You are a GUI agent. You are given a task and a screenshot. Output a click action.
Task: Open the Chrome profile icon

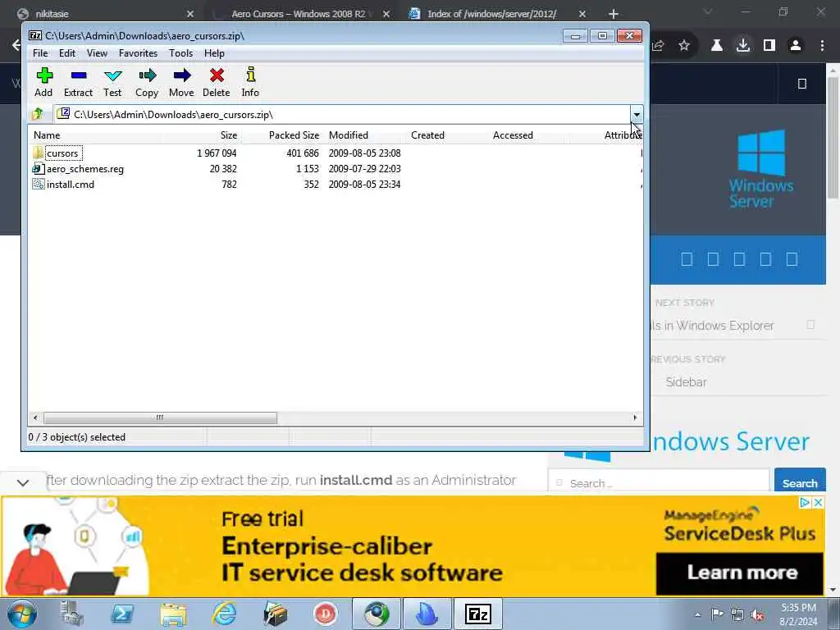pyautogui.click(x=796, y=46)
